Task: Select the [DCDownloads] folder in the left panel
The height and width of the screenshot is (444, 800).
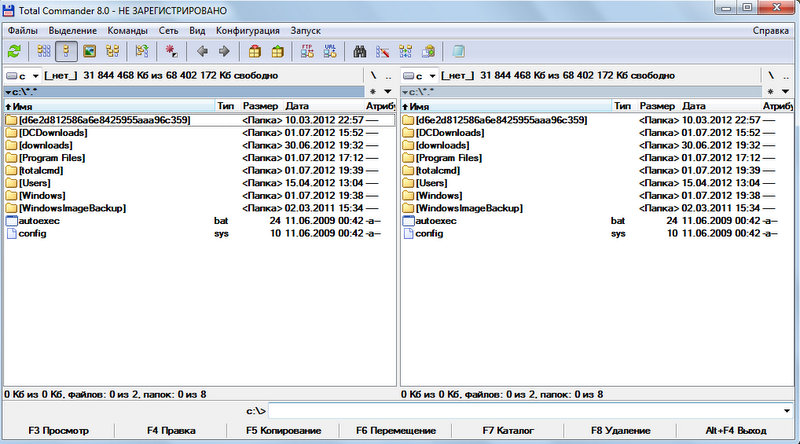Action: [199, 133]
